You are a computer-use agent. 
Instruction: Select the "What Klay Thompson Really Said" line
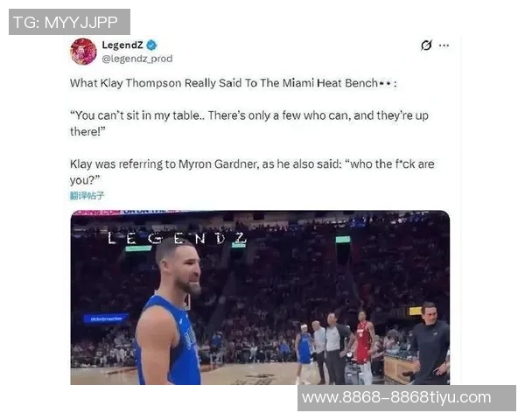point(234,83)
